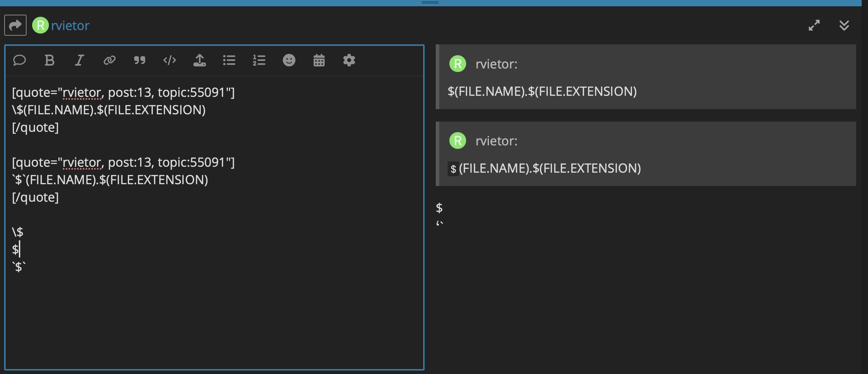Image resolution: width=868 pixels, height=374 pixels.
Task: Click the green rvietor avatar in header
Action: pyautogui.click(x=41, y=26)
